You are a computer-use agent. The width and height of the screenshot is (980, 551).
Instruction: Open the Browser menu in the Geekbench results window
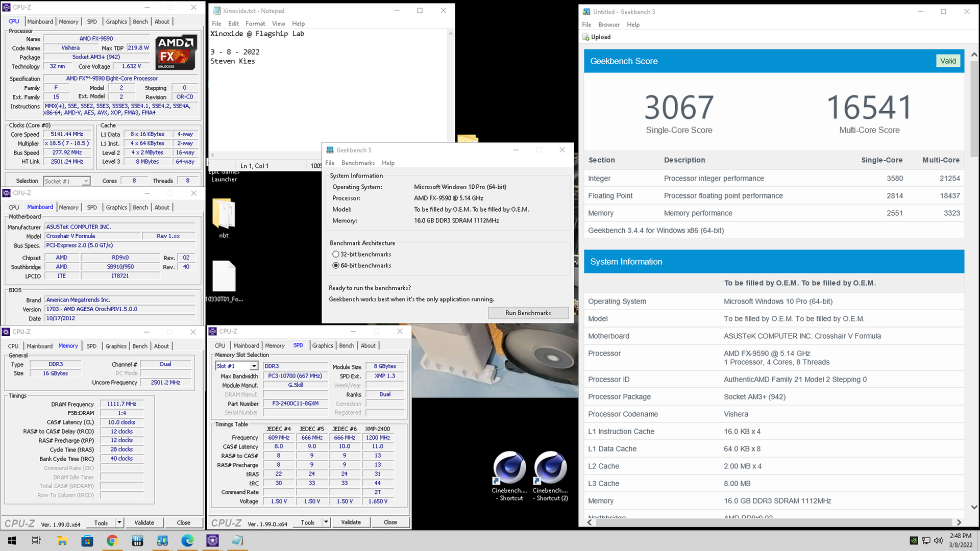tap(609, 24)
